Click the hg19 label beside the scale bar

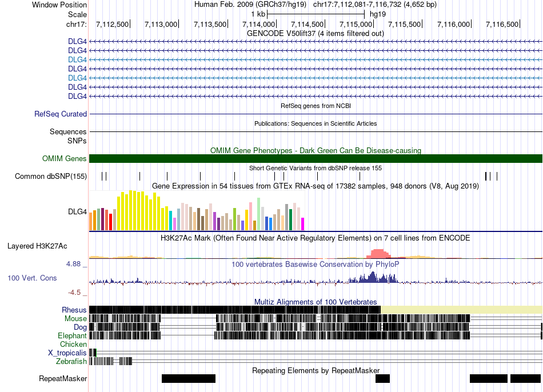pyautogui.click(x=377, y=14)
